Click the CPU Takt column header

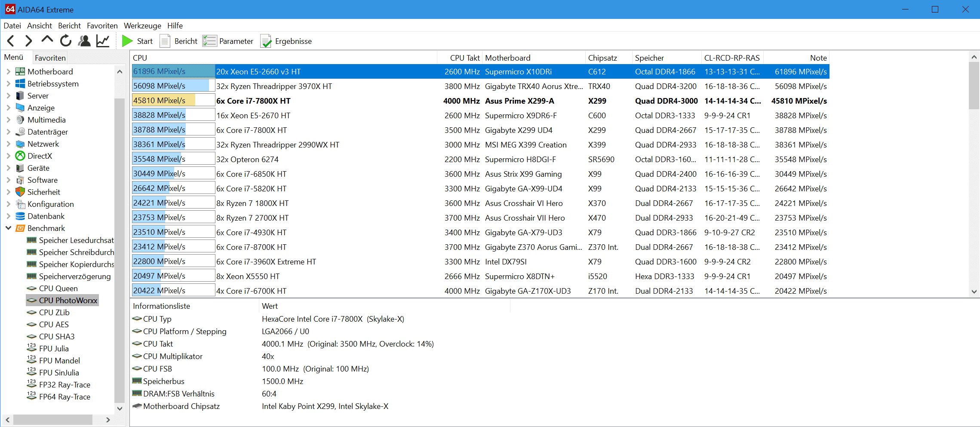[x=464, y=58]
